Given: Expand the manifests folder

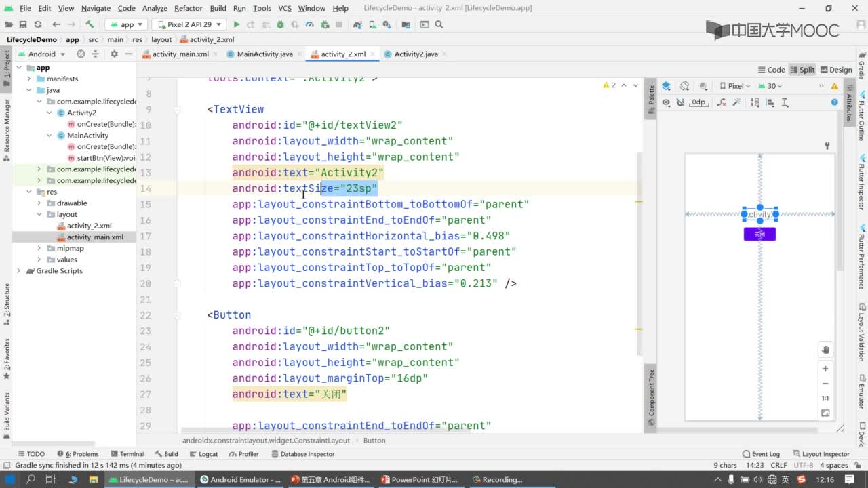Looking at the screenshot, I should [29, 79].
